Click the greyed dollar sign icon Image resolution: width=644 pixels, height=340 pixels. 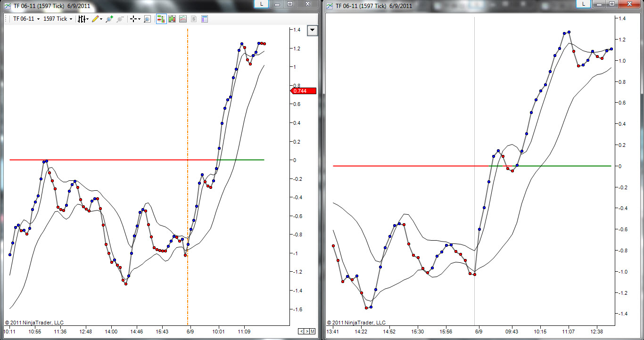point(193,19)
